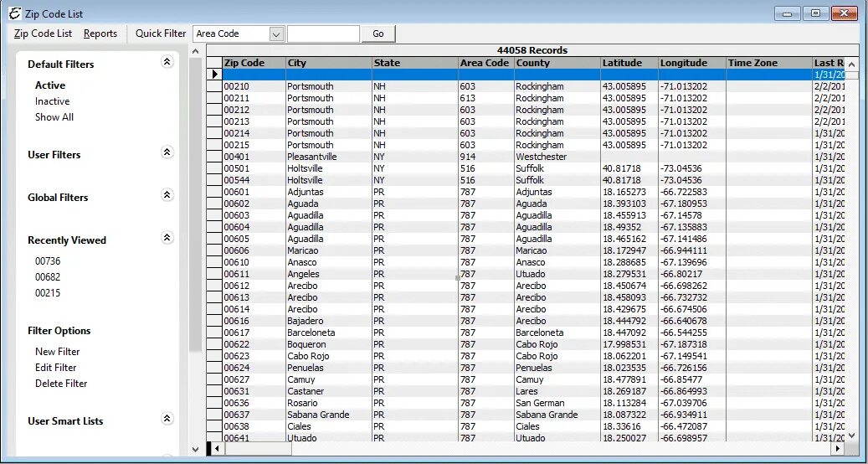868x464 pixels.
Task: Select zip code cell 00544
Action: pos(254,180)
